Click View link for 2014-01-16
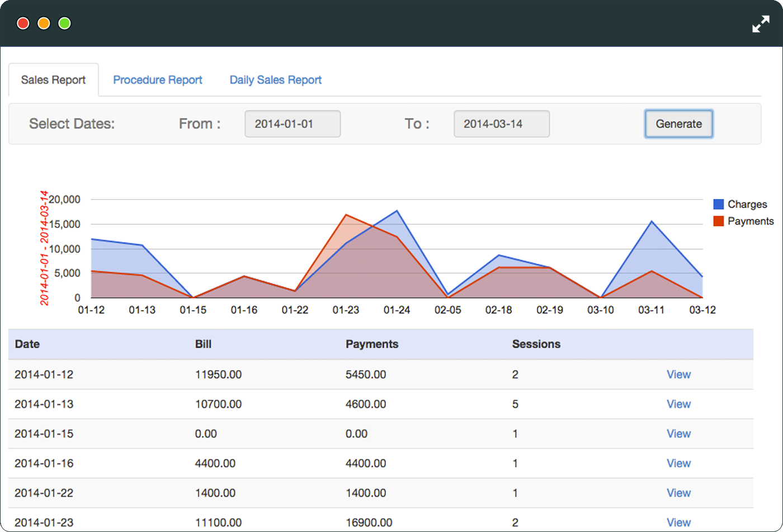The width and height of the screenshot is (783, 532). point(678,463)
